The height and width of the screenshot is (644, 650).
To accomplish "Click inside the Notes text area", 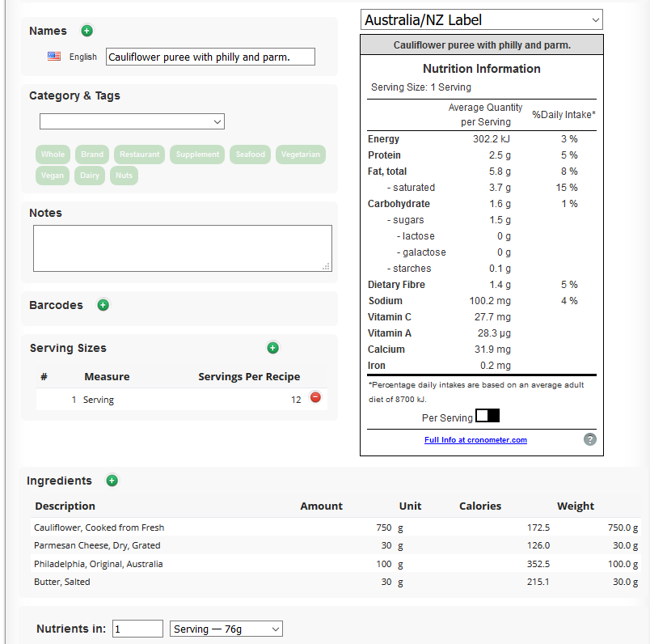I will tap(182, 248).
